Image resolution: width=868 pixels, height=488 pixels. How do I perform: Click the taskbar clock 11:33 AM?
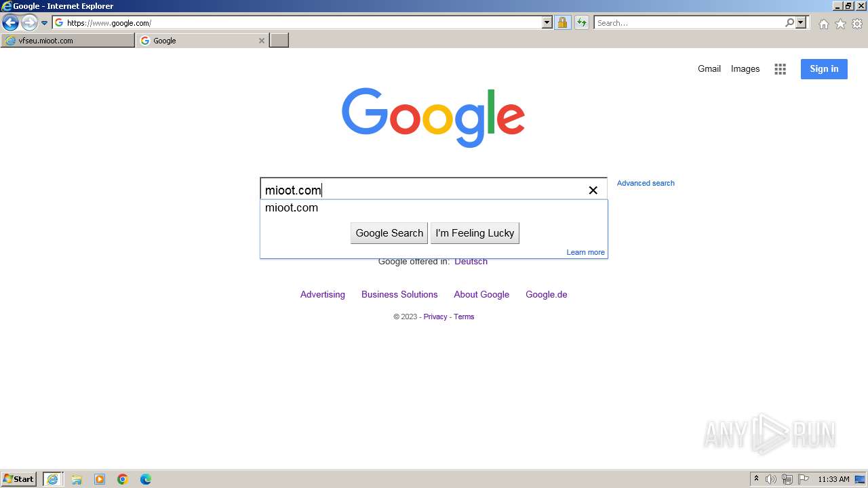point(833,479)
